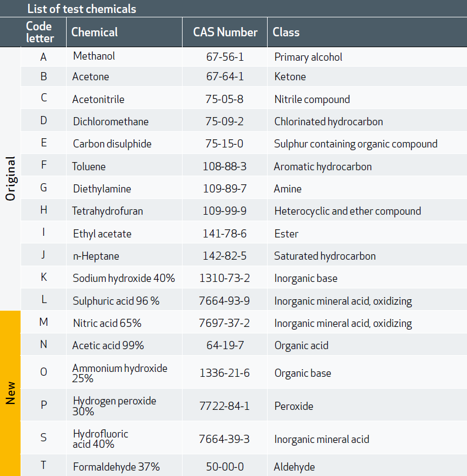Click the vertical 'Original' side label
Viewport: 467px width, 476px height.
point(10,179)
